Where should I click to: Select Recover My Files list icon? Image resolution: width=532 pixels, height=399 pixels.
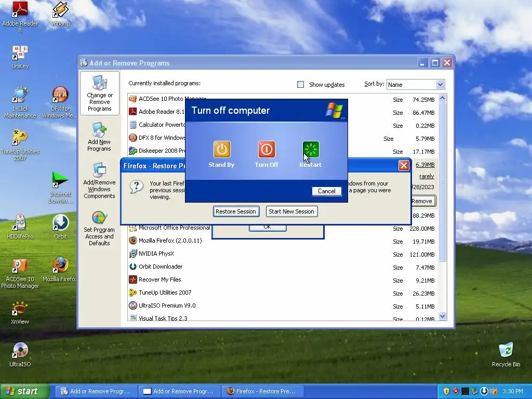pos(132,280)
